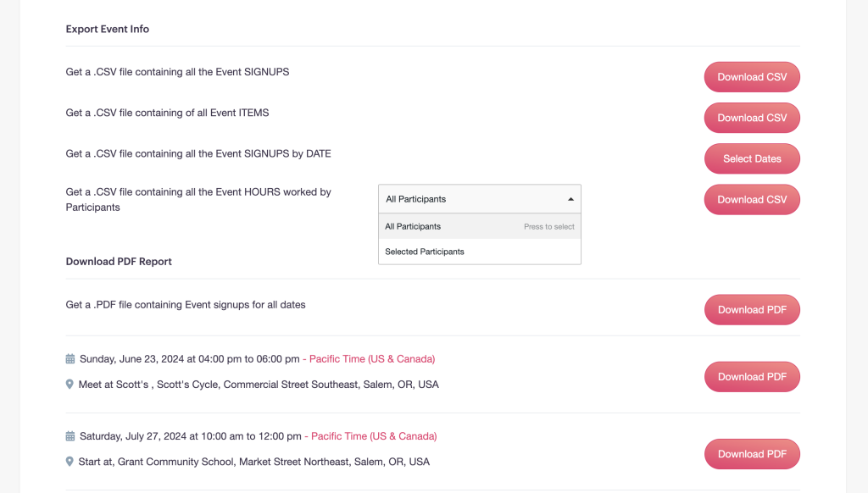Click Pacific Time link on June 23 event
The height and width of the screenshot is (493, 868).
(x=371, y=359)
